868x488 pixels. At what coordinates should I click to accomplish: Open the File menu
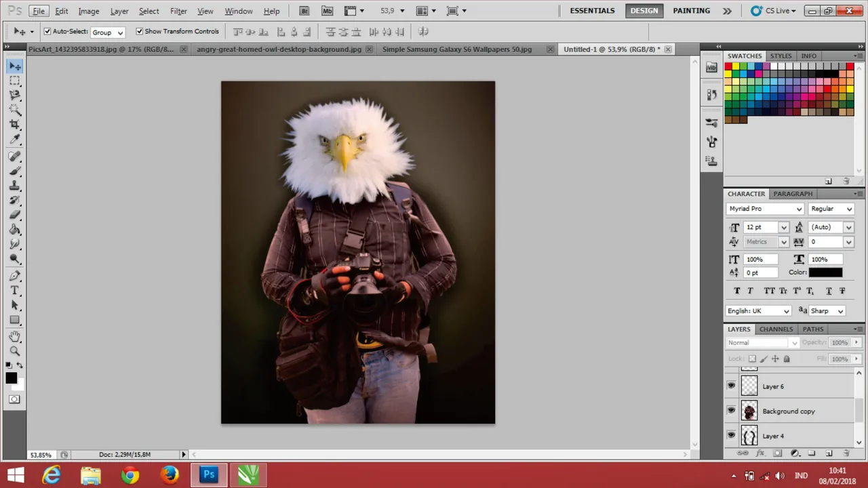point(39,11)
